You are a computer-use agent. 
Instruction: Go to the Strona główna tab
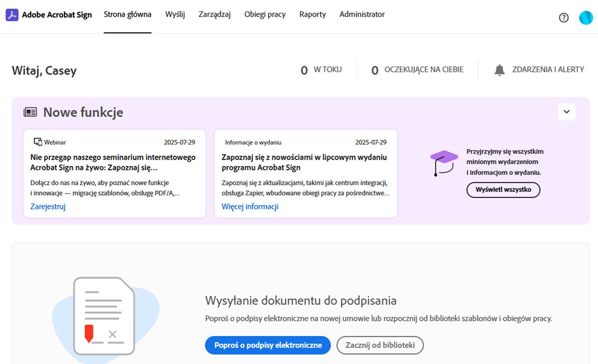127,14
